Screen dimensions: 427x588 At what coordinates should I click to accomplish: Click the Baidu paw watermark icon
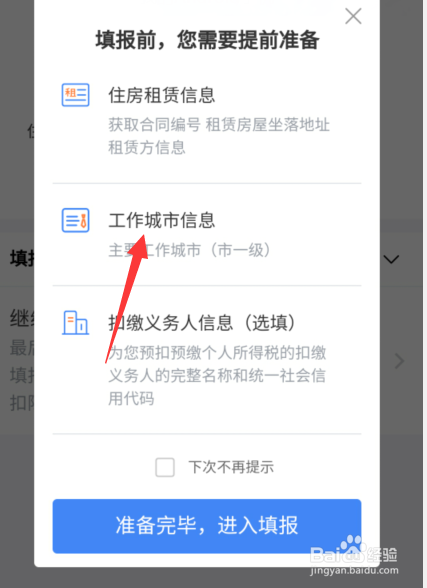351,547
